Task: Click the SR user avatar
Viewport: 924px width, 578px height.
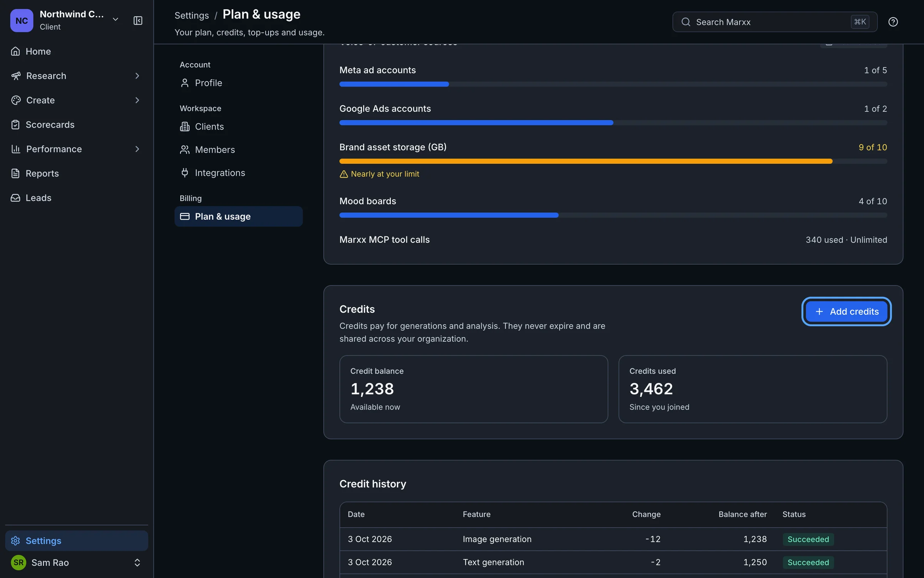Action: (18, 562)
